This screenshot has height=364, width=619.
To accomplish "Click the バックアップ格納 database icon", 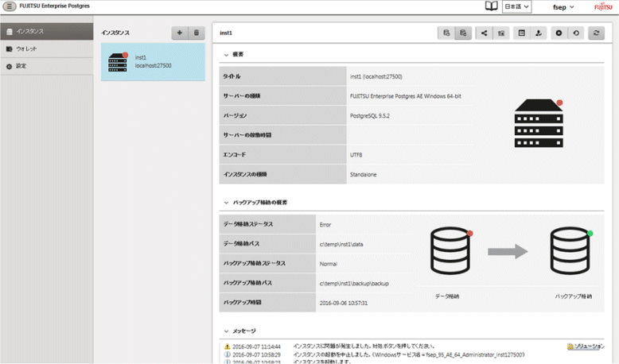I will pos(571,250).
